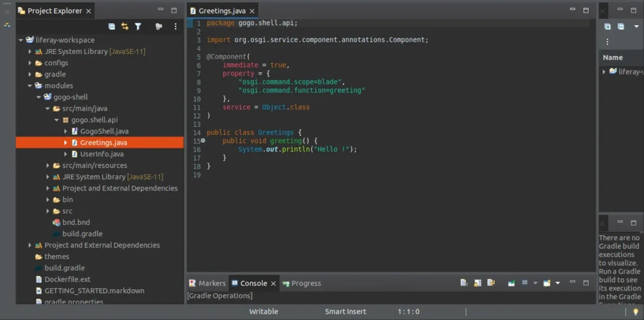Expand the configs folder

pyautogui.click(x=30, y=63)
